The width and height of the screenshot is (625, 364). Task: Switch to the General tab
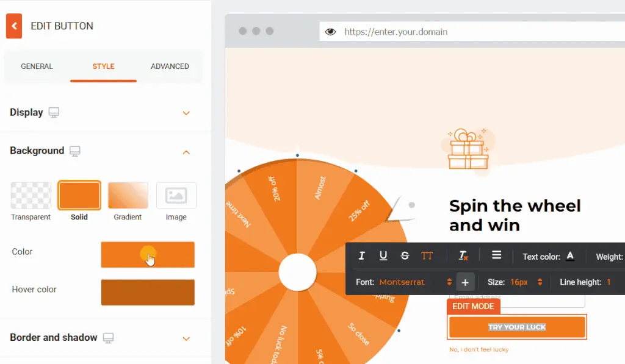[37, 66]
